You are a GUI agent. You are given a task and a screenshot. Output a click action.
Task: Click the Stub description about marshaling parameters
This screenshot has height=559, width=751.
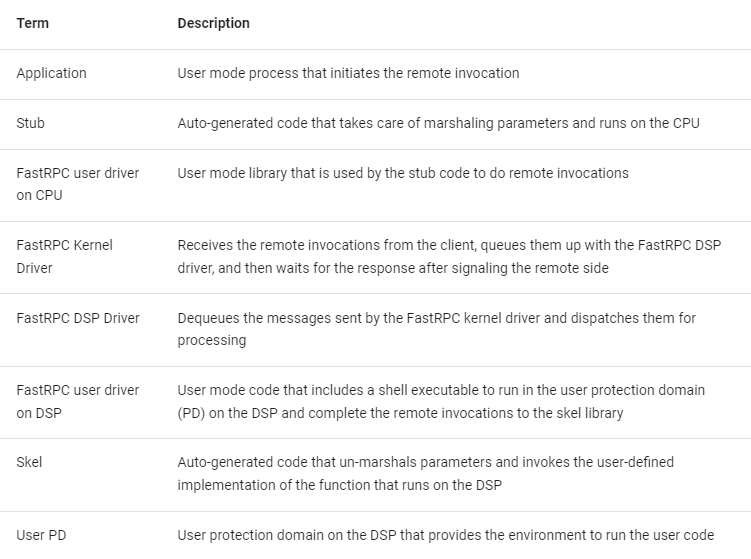438,123
